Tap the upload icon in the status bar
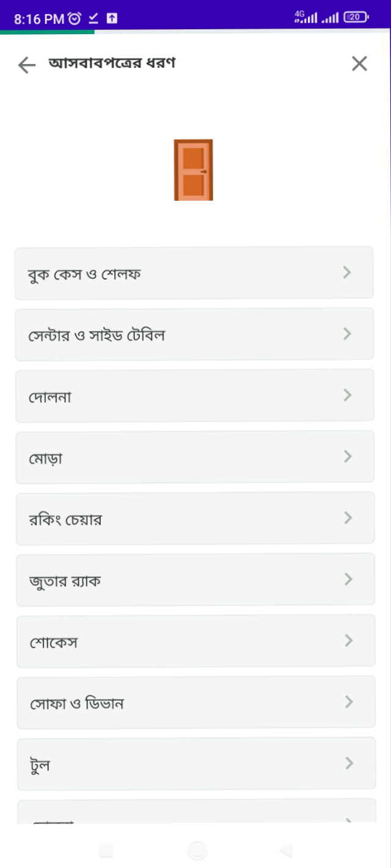The image size is (391, 868). pyautogui.click(x=110, y=18)
